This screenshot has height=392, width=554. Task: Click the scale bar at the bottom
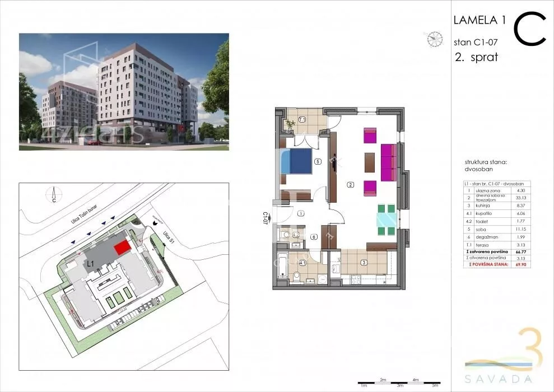398,384
